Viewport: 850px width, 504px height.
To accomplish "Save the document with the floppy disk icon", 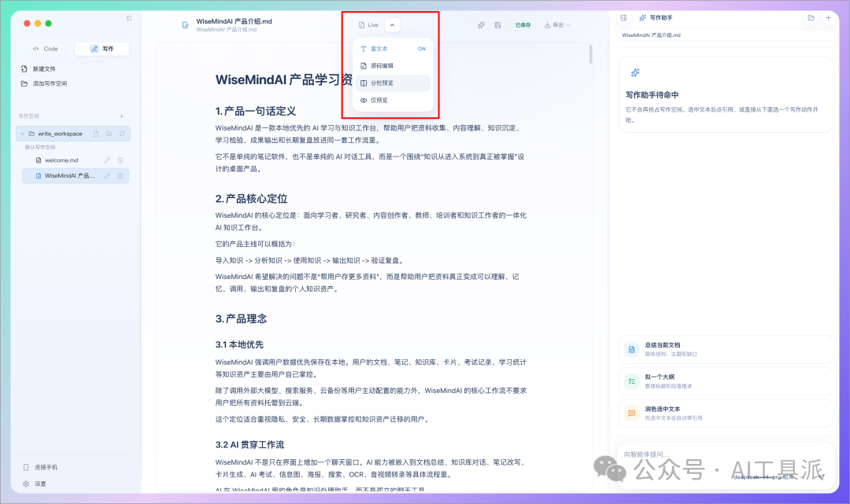I will pos(497,25).
